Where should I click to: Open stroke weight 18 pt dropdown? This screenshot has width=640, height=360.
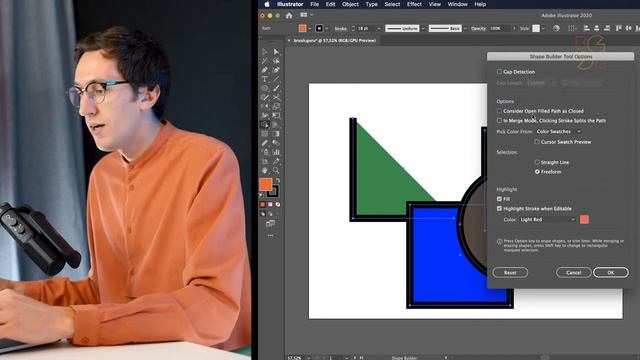[x=379, y=28]
